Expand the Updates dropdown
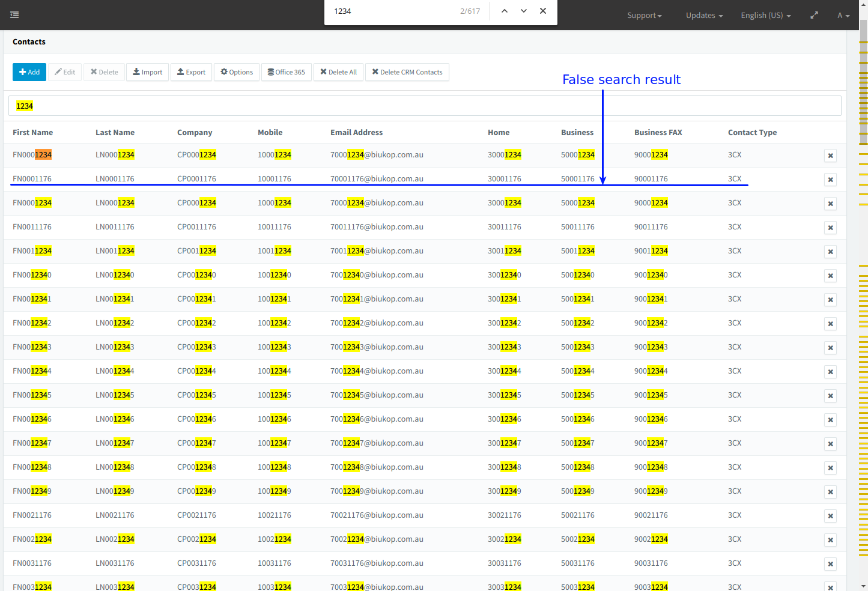The width and height of the screenshot is (868, 591). 704,16
